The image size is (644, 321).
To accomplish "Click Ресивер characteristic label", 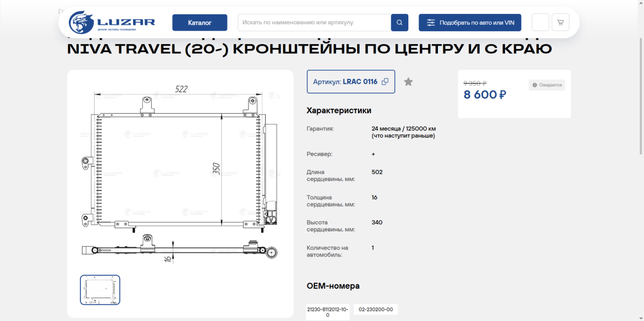I will (320, 154).
